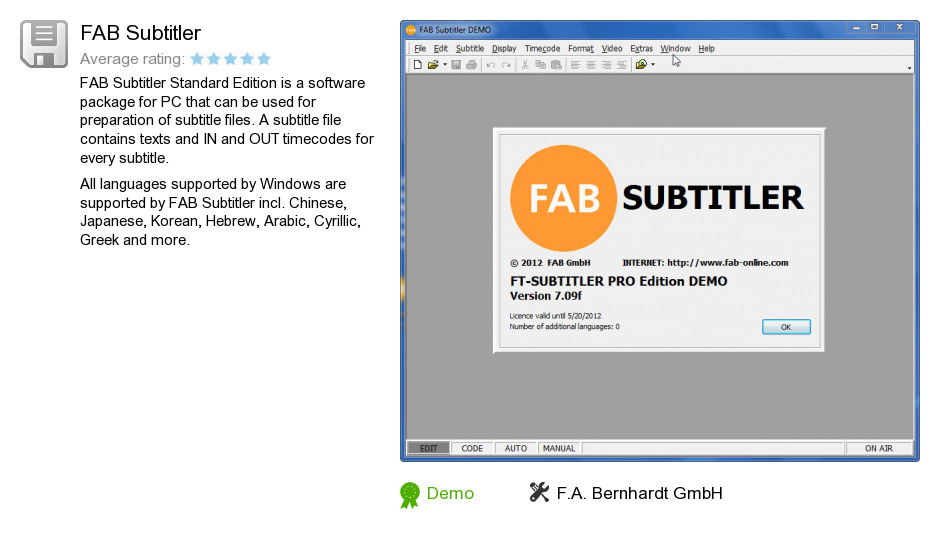This screenshot has height=539, width=940.
Task: Click the FAB Subtitler title bar app icon
Action: (411, 29)
